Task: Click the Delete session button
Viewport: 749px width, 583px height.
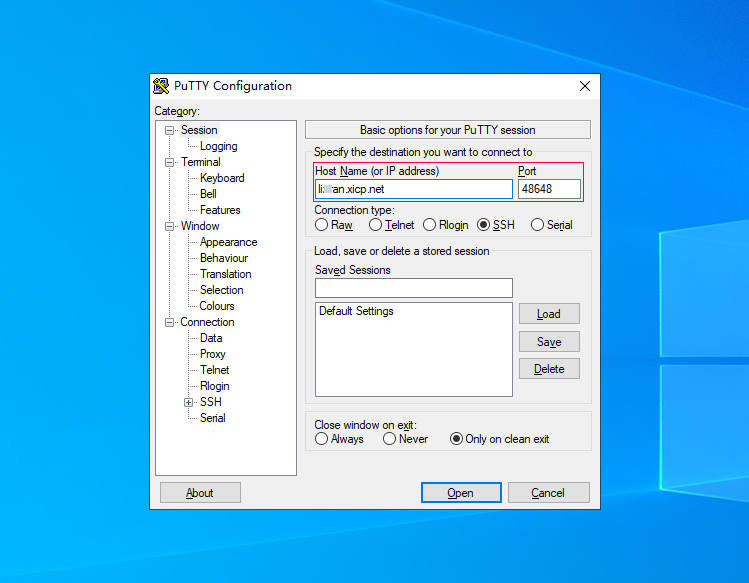Action: [x=549, y=369]
